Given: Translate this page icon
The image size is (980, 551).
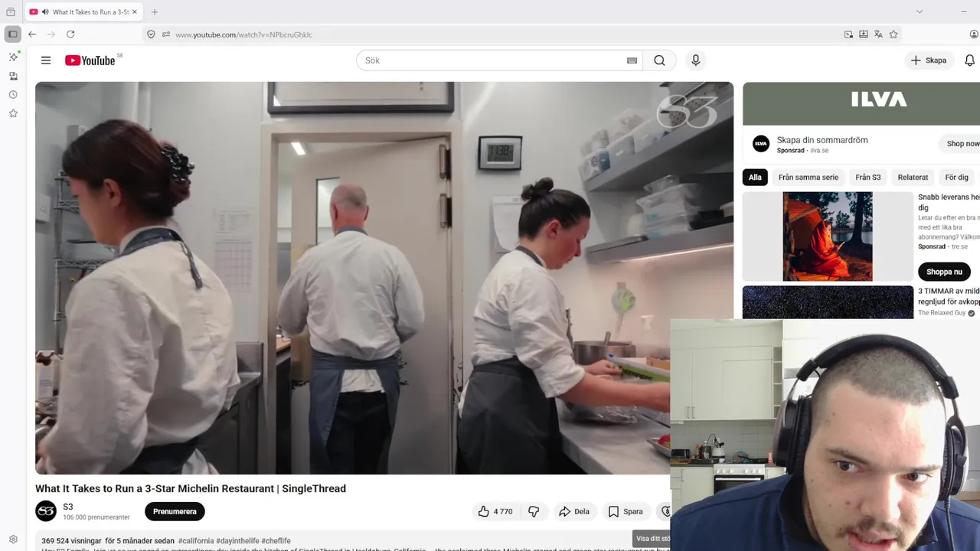Looking at the screenshot, I should click(x=878, y=34).
